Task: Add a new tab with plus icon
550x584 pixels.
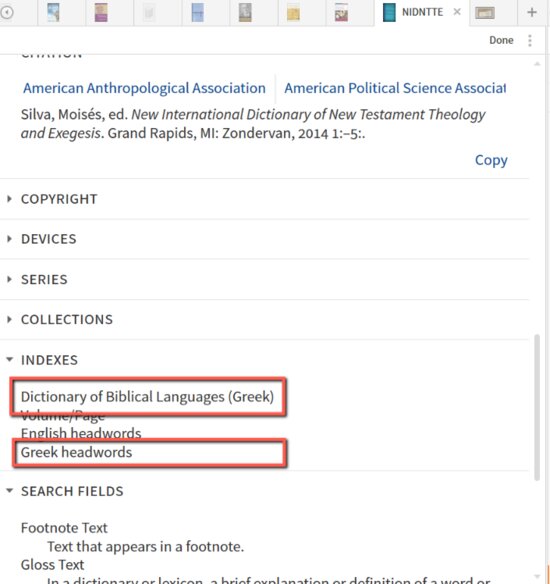Action: (x=532, y=12)
